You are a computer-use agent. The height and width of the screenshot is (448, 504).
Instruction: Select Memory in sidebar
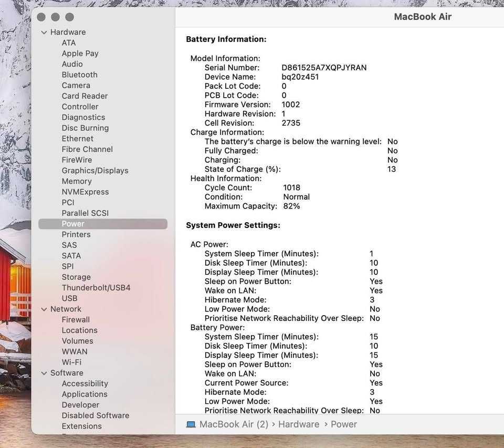pyautogui.click(x=77, y=181)
